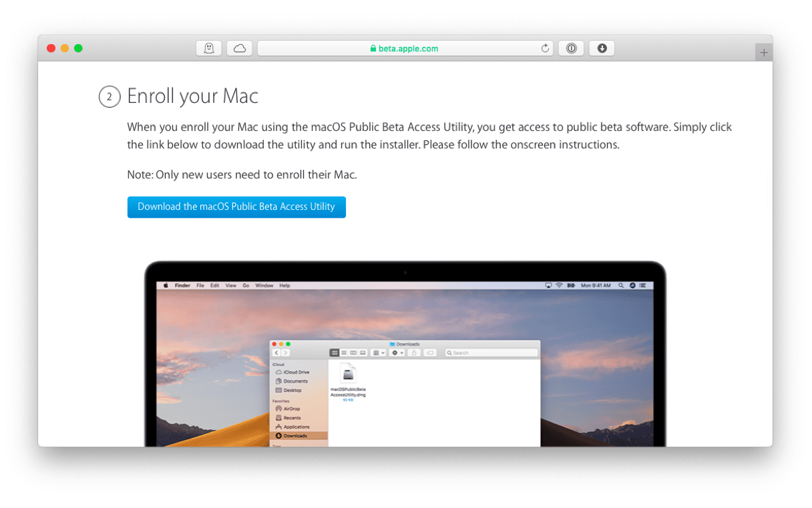Open Spotlight magnifier in illustrated Mac menu bar
Image resolution: width=812 pixels, height=508 pixels.
621,285
